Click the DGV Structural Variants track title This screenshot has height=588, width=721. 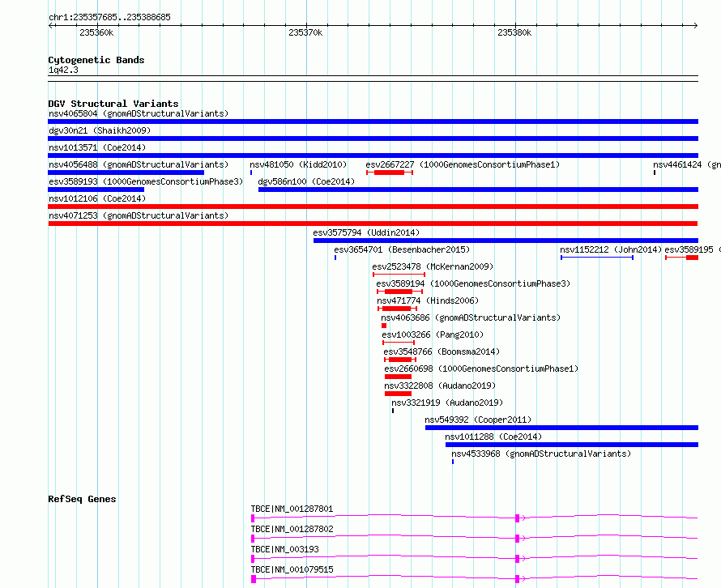pyautogui.click(x=113, y=104)
